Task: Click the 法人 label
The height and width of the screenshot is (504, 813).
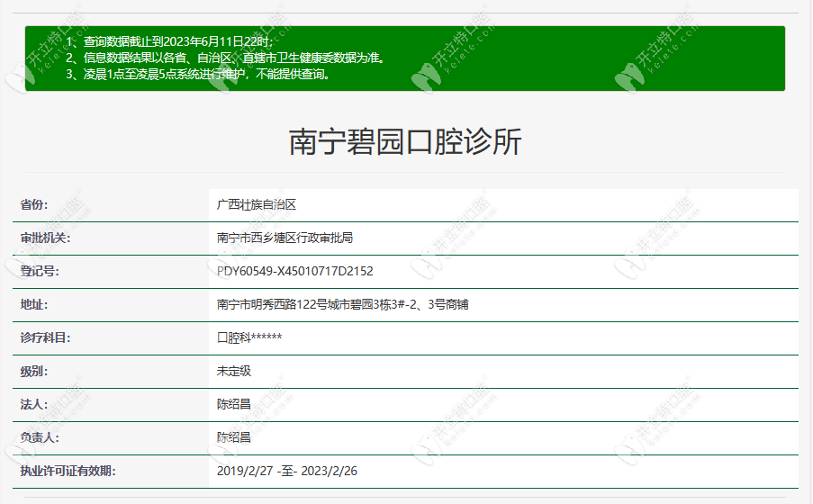Action: pos(34,404)
